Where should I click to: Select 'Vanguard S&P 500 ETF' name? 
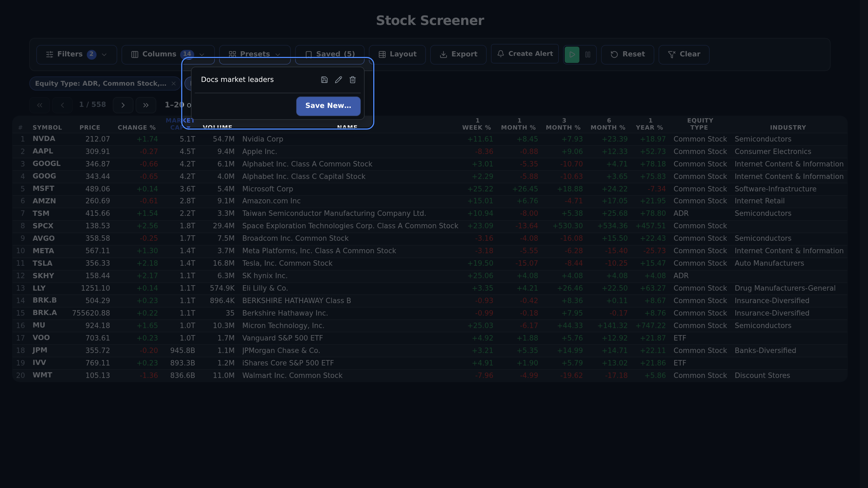[282, 338]
